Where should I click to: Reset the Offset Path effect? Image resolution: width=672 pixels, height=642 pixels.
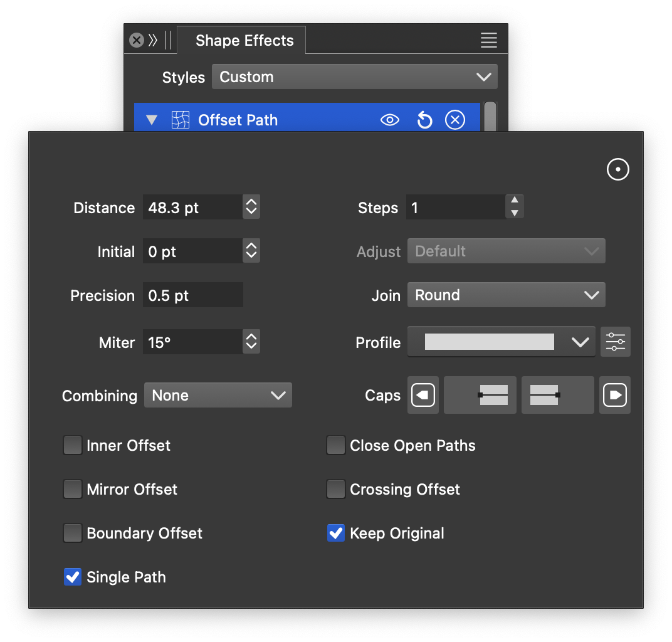click(424, 120)
